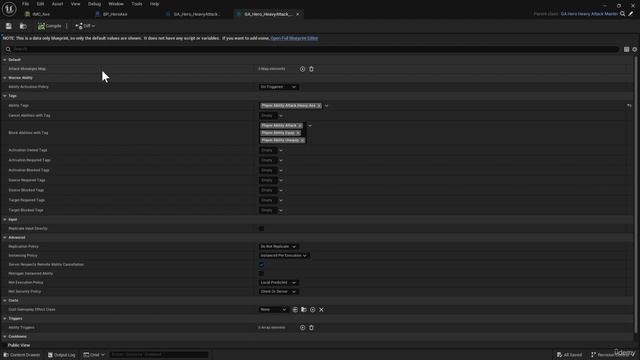Click the property matrix grid icon
Screen dimensions: 640x360
pyautogui.click(x=626, y=49)
